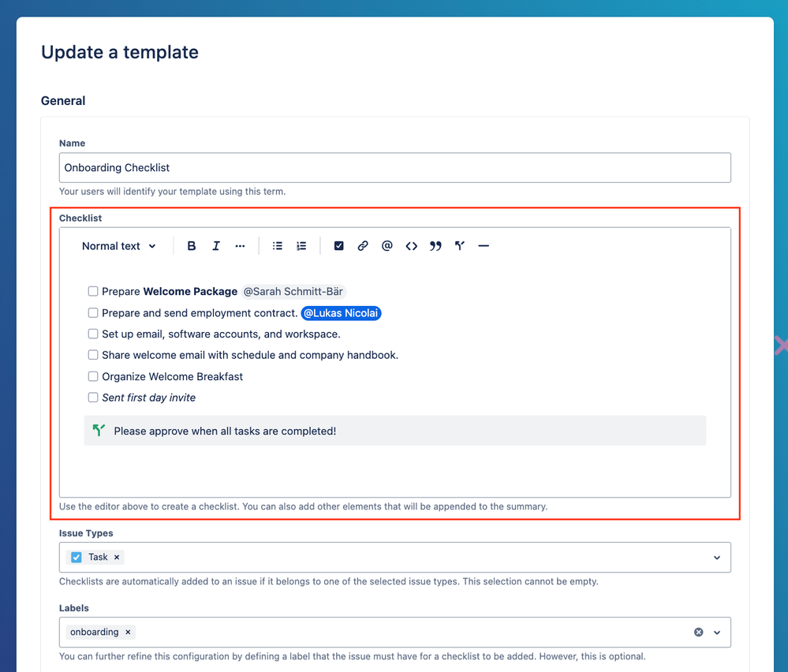Mention a user with the @ icon
788x672 pixels.
[387, 246]
